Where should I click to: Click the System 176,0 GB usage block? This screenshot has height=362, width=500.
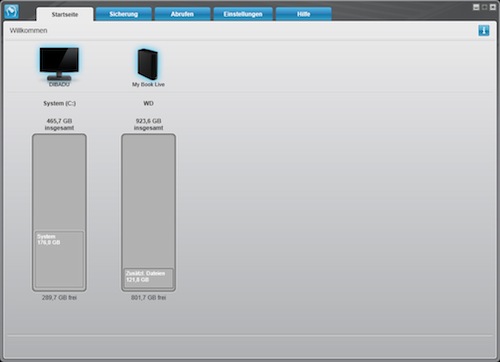[59, 259]
